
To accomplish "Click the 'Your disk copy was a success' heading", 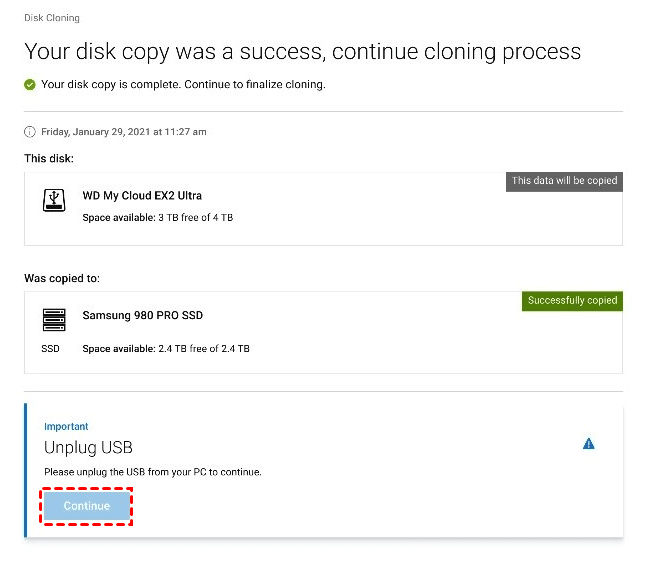I will click(302, 52).
